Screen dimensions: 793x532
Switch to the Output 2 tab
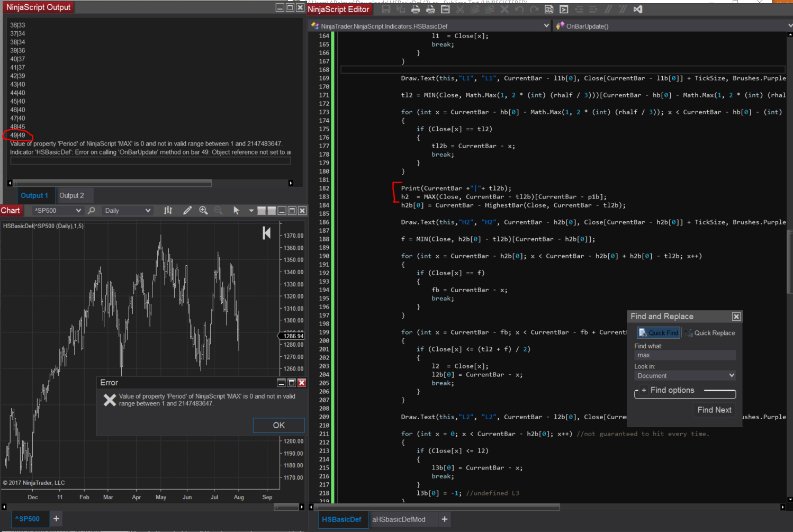point(71,196)
